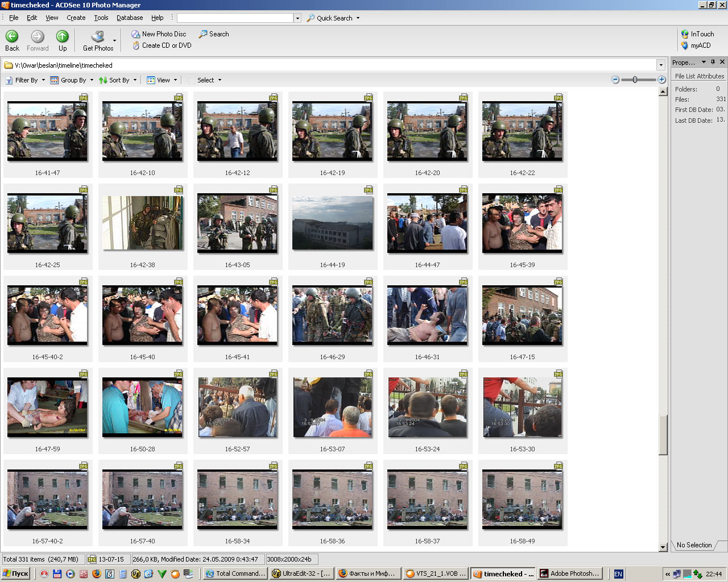Open the View menu in the menu bar
Screen dimensions: 728x582
click(52, 18)
